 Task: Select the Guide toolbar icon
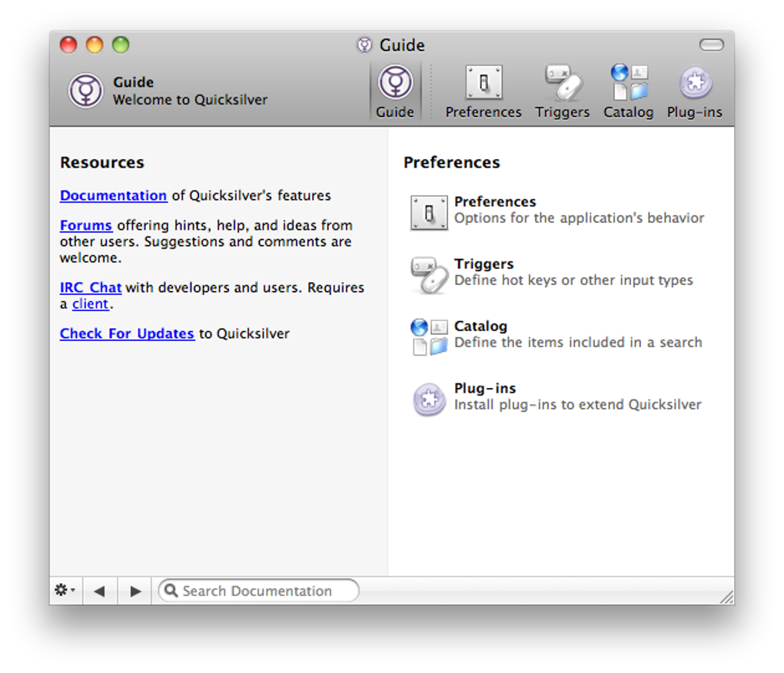click(395, 85)
